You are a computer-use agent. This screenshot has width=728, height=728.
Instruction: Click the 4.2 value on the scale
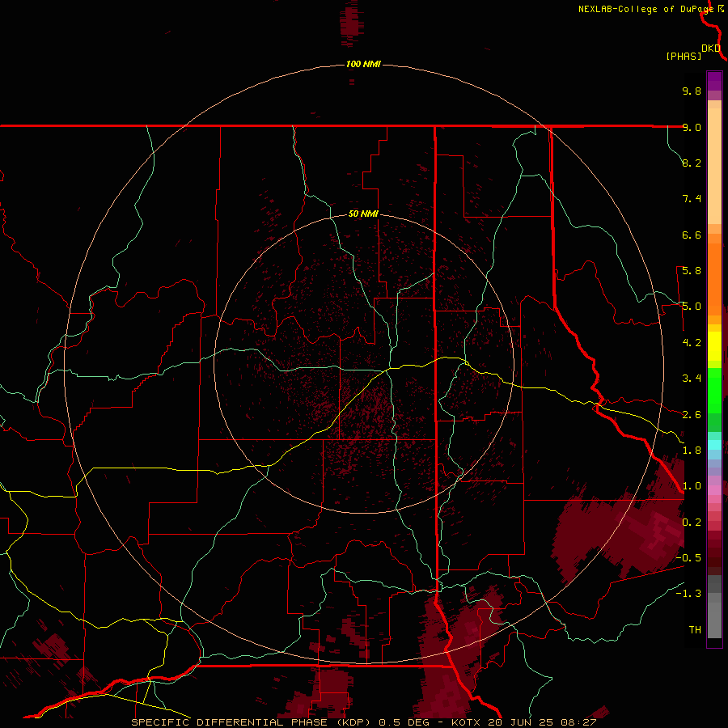pyautogui.click(x=692, y=343)
